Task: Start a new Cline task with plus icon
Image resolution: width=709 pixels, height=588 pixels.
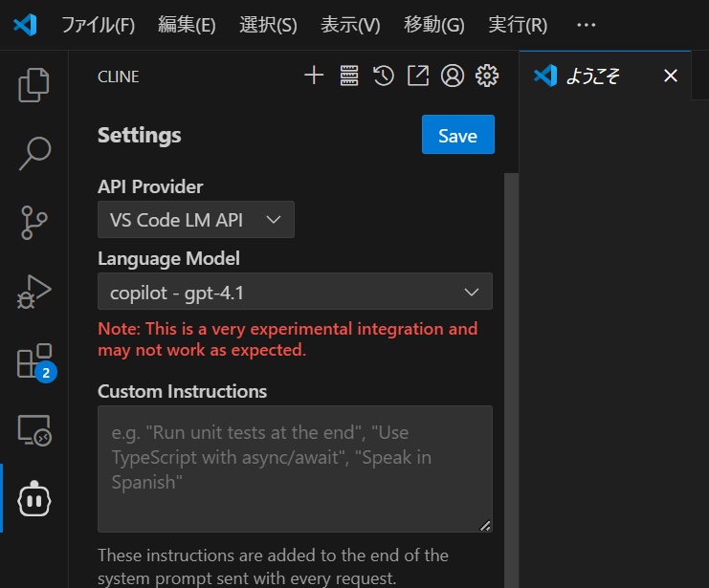Action: coord(314,76)
